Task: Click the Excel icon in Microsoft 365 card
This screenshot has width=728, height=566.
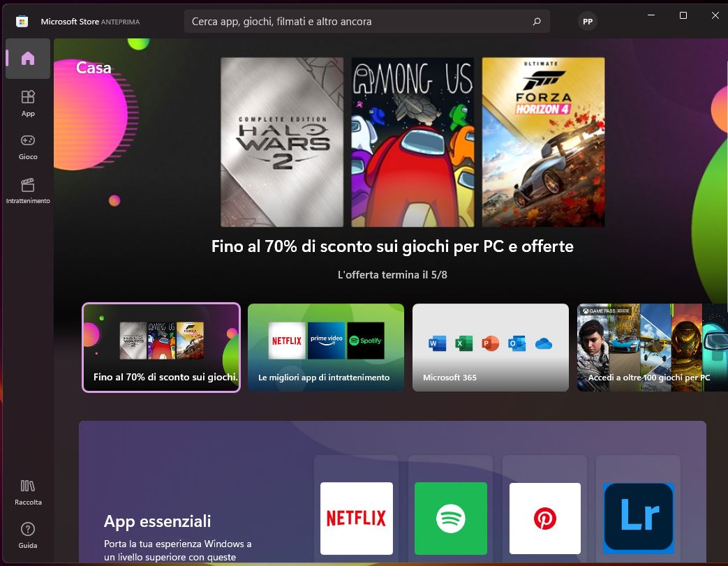Action: 463,343
